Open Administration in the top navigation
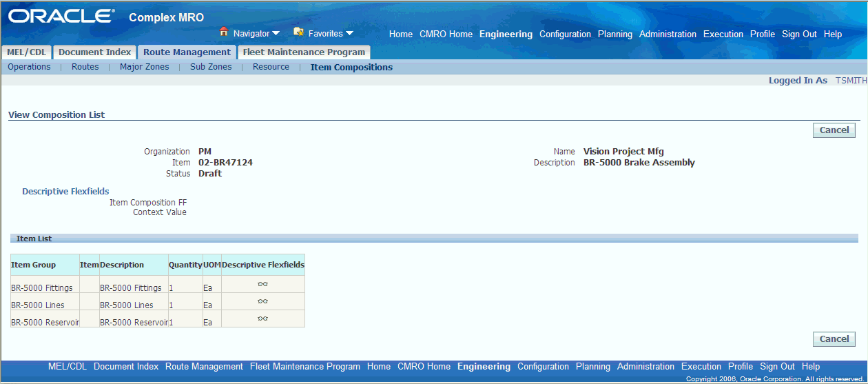Viewport: 868px width, 384px height. click(668, 34)
